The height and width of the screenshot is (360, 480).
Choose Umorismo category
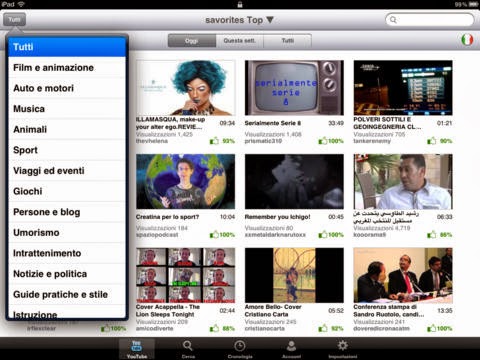67,233
